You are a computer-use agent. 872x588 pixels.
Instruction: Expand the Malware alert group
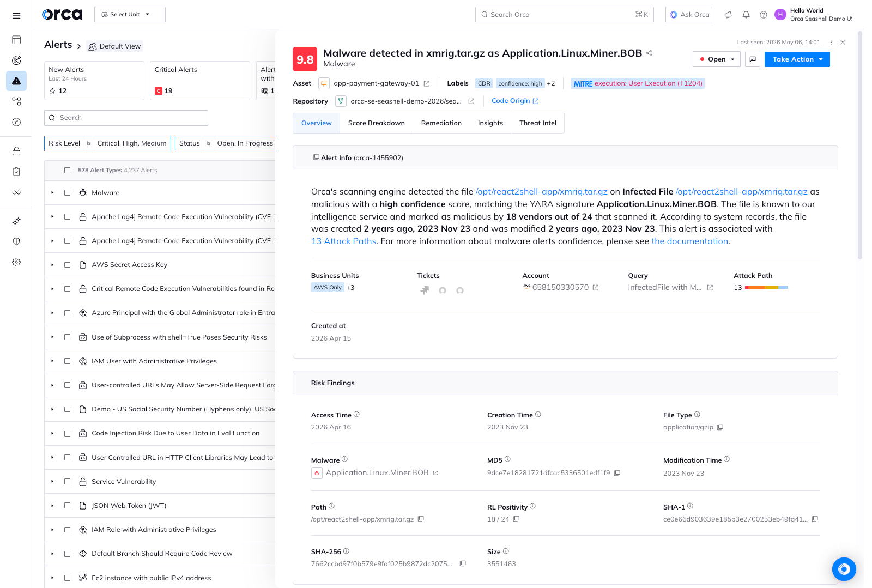click(52, 193)
